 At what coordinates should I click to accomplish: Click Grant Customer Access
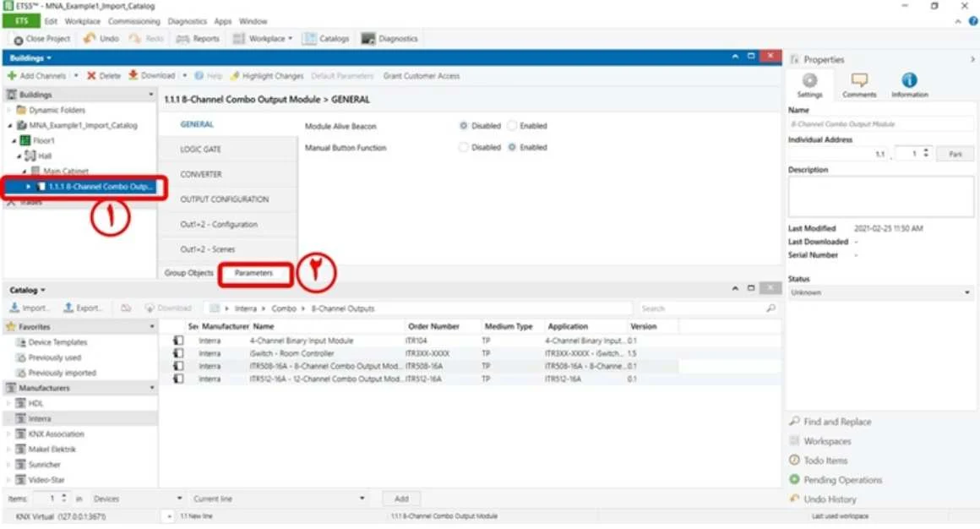pos(422,76)
